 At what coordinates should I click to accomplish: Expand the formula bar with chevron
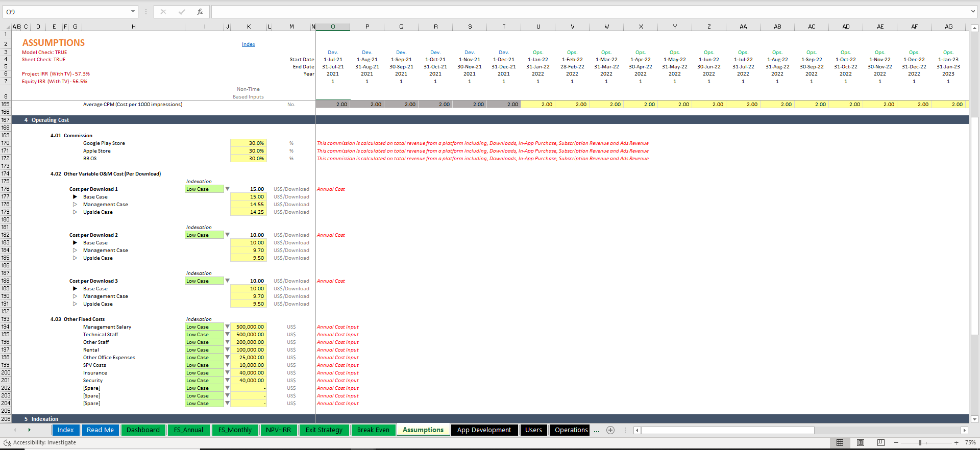[973, 11]
